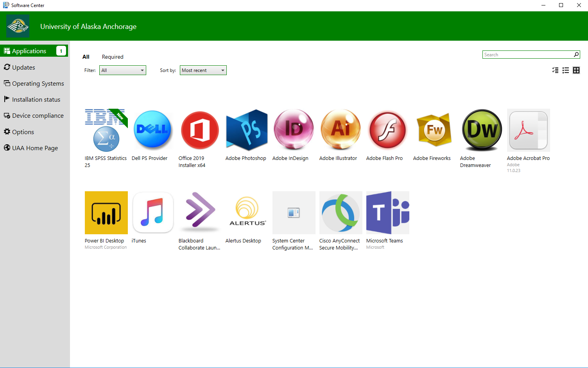Open the Adobe Photoshop application icon
The height and width of the screenshot is (368, 588).
(247, 130)
